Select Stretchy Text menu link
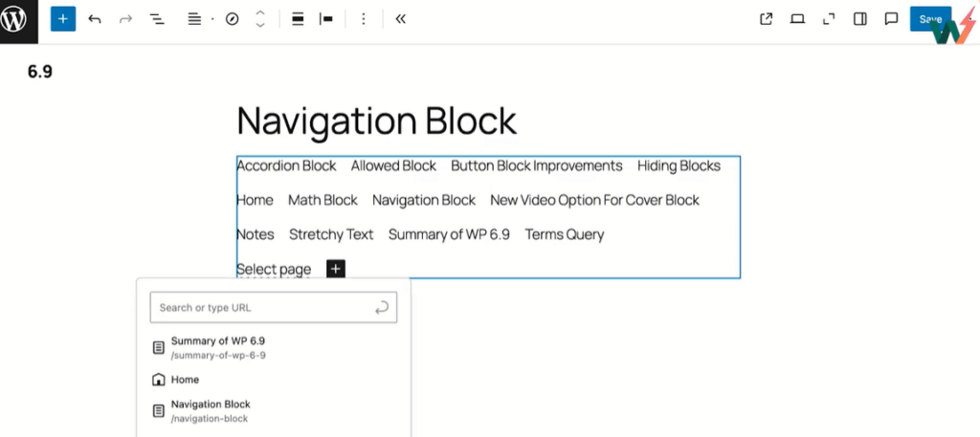 tap(331, 234)
